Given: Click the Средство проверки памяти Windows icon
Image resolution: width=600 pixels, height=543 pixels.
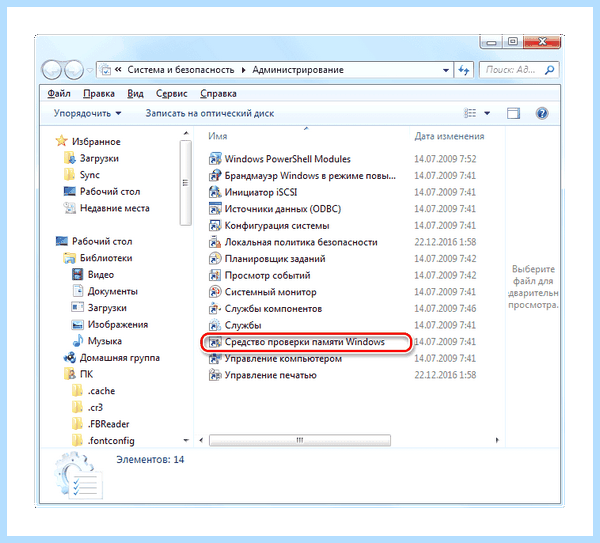Looking at the screenshot, I should [x=215, y=342].
